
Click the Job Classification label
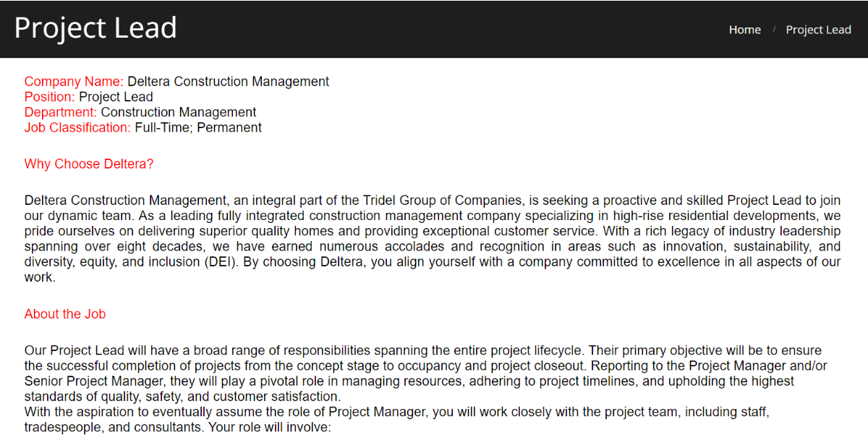click(77, 127)
